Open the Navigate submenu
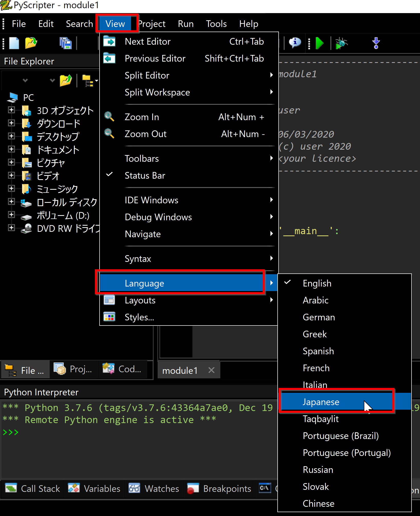420x516 pixels. tap(189, 234)
